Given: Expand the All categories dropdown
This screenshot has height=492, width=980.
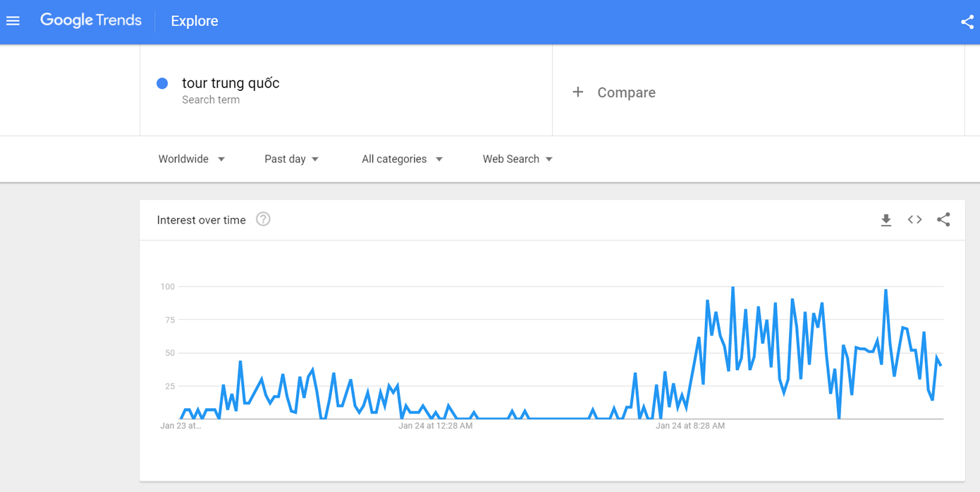Looking at the screenshot, I should pos(402,159).
